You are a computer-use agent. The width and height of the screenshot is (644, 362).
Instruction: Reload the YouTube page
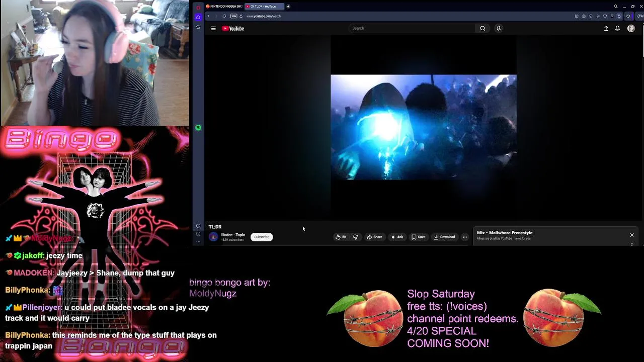(x=224, y=16)
